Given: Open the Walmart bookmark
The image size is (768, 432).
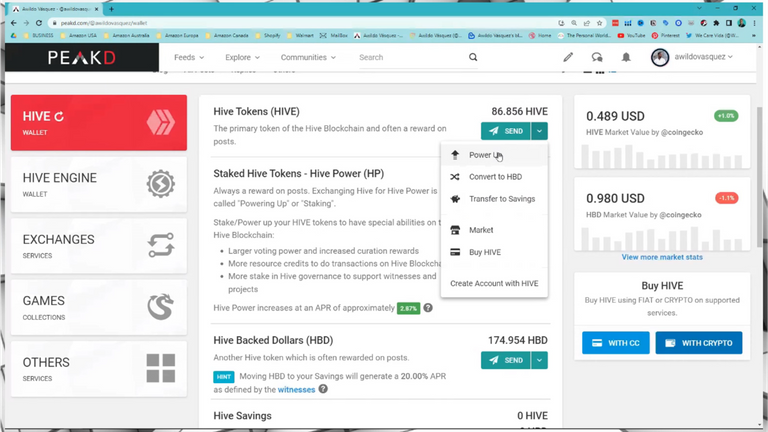Looking at the screenshot, I should tap(300, 36).
